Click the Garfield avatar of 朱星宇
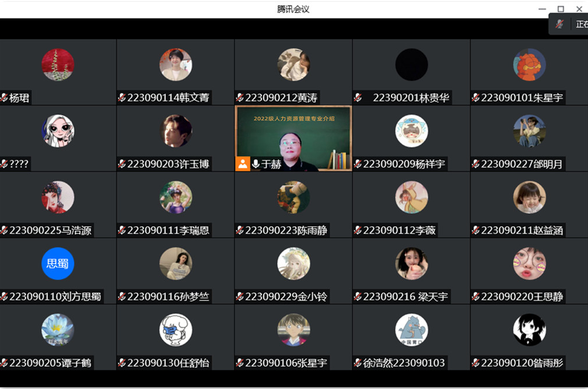The image size is (588, 389). [529, 65]
